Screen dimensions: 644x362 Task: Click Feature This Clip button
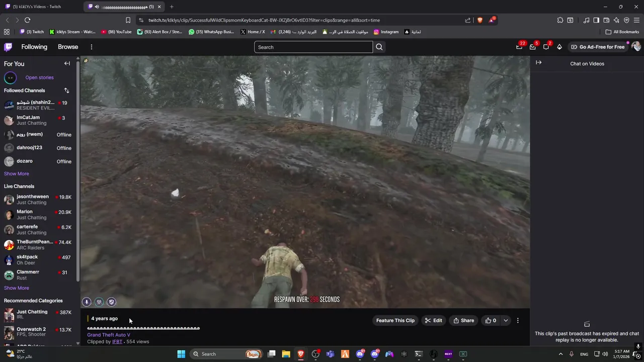(x=395, y=320)
